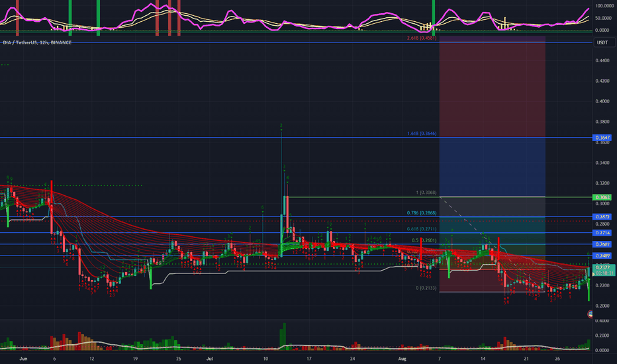Viewport: 617px width, 364px height.
Task: Click the 0.3647 blue price tag
Action: pyautogui.click(x=602, y=138)
